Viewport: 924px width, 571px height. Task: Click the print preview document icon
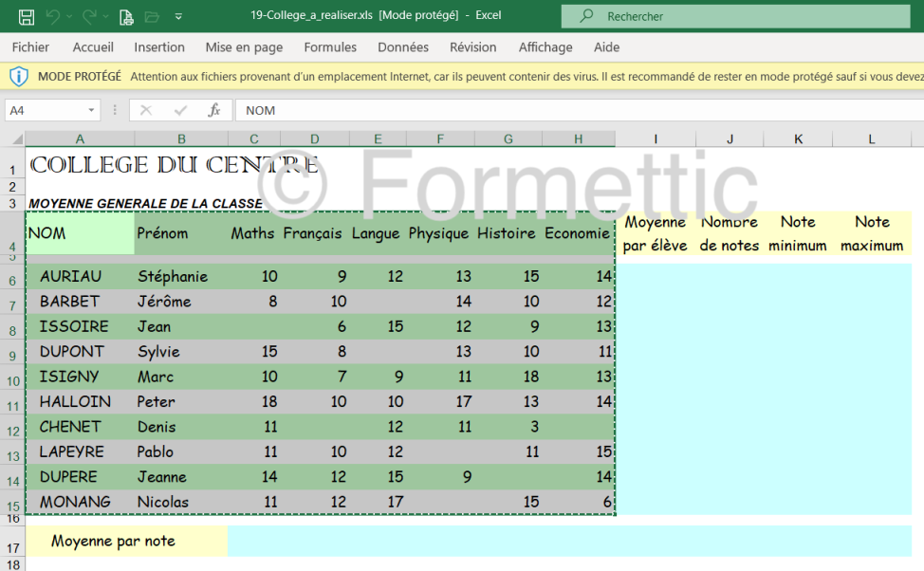pos(126,16)
